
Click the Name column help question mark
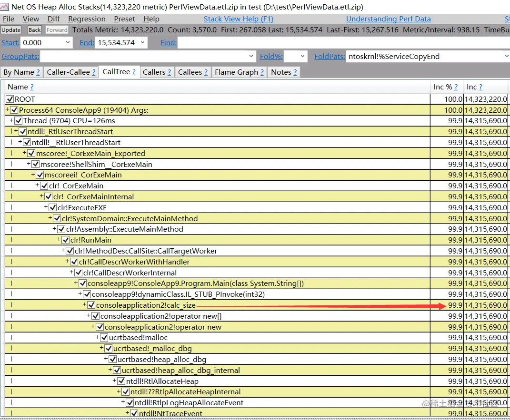click(31, 87)
